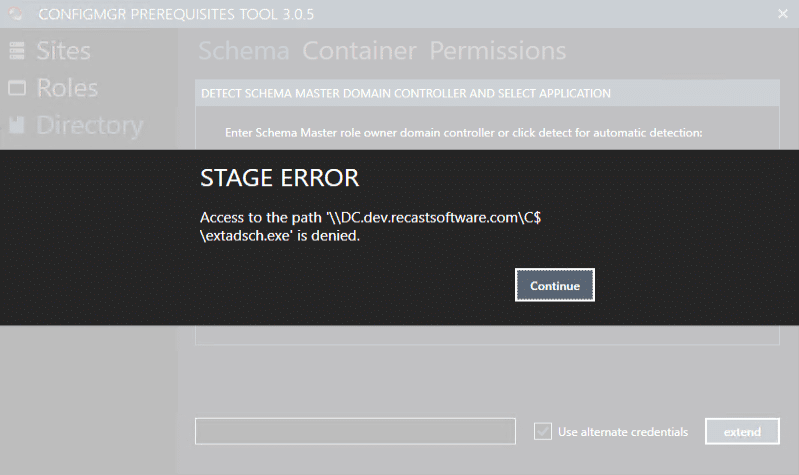Click the STAGE ERROR heading
Viewport: 799px width, 475px height.
pyautogui.click(x=279, y=179)
